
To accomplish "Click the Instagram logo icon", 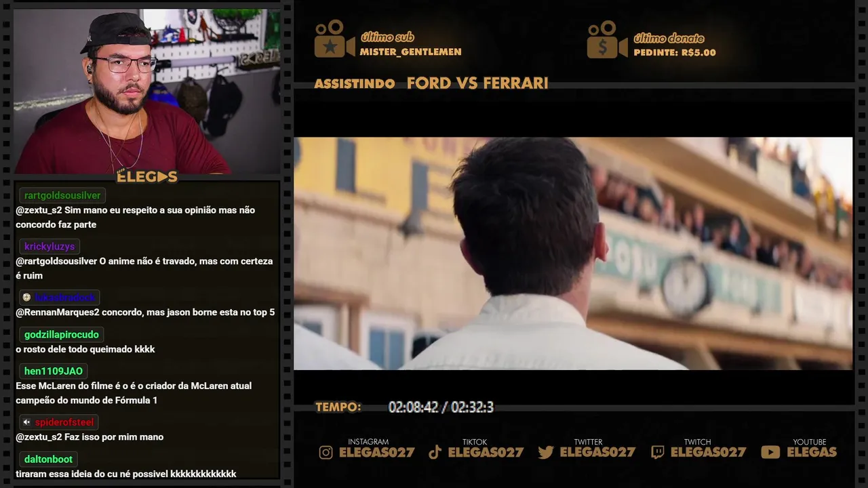I will click(326, 453).
